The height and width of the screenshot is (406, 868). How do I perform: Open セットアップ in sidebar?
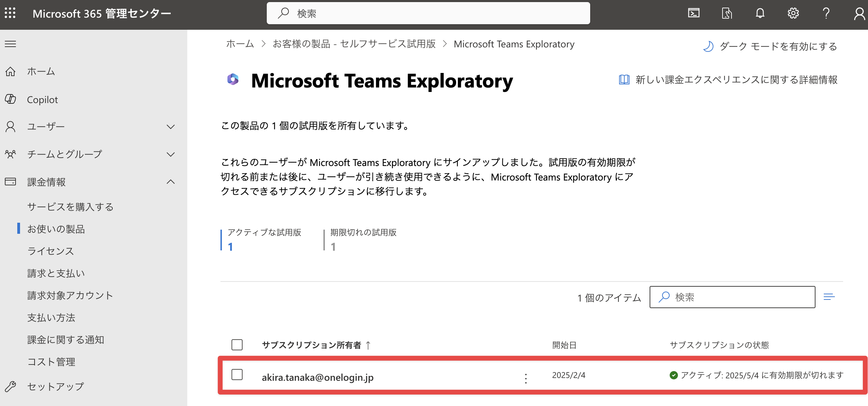point(56,386)
